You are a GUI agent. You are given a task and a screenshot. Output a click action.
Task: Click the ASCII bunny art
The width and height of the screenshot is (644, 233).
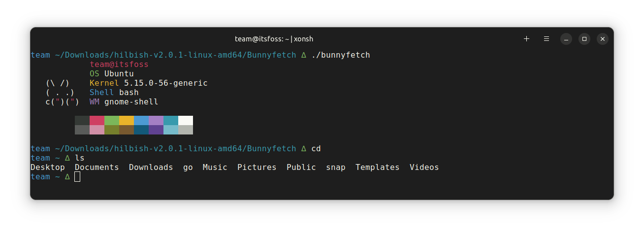pos(63,92)
